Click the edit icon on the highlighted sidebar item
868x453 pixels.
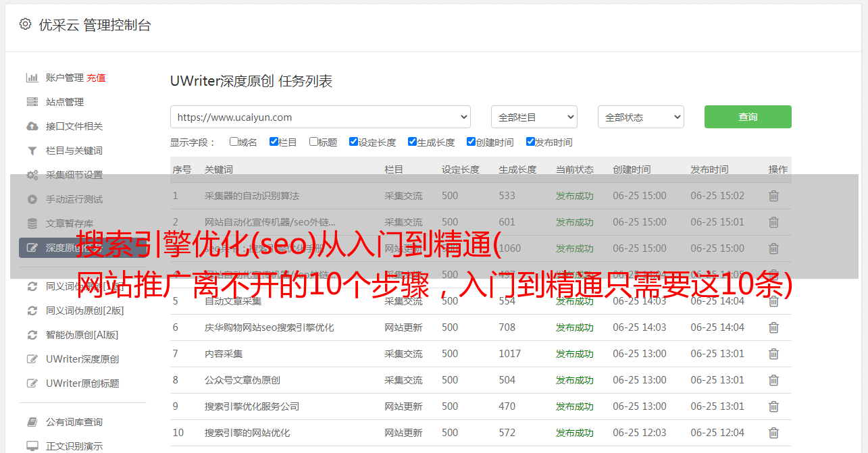tap(32, 248)
